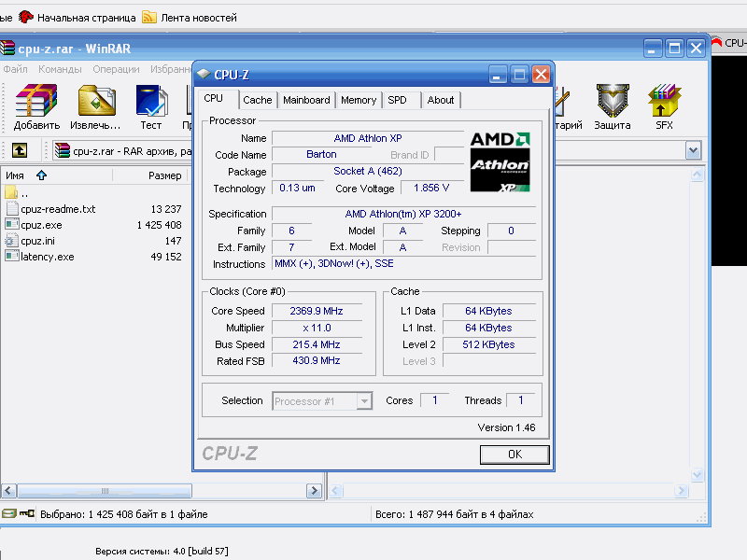Screen dimensions: 747x560
Task: Switch to the Mainboard tab
Action: tap(306, 100)
